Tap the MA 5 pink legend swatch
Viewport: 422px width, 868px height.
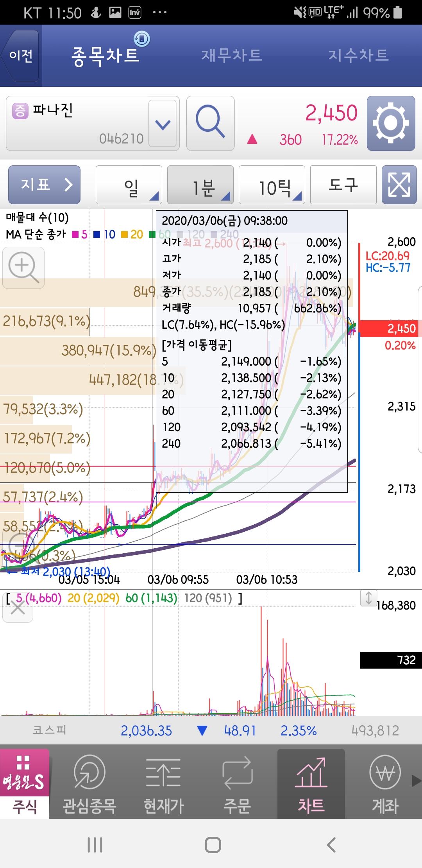[75, 235]
